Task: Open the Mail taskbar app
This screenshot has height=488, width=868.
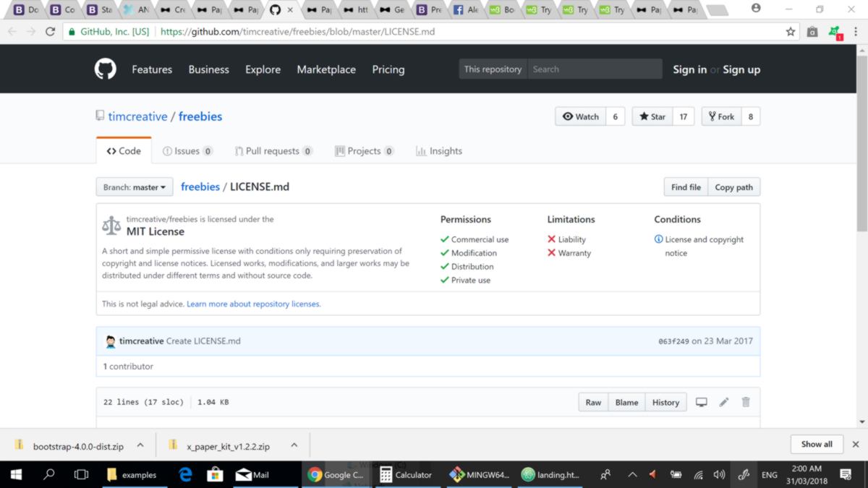Action: pyautogui.click(x=252, y=474)
